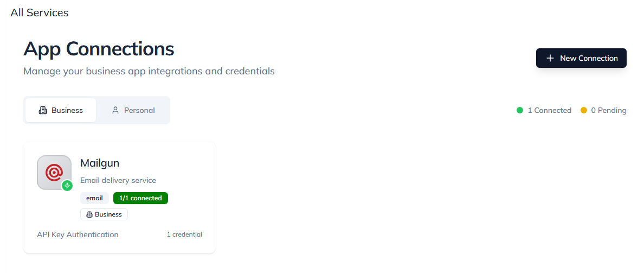This screenshot has width=644, height=273.
Task: Click the "Email delivery service" description
Action: (x=118, y=180)
